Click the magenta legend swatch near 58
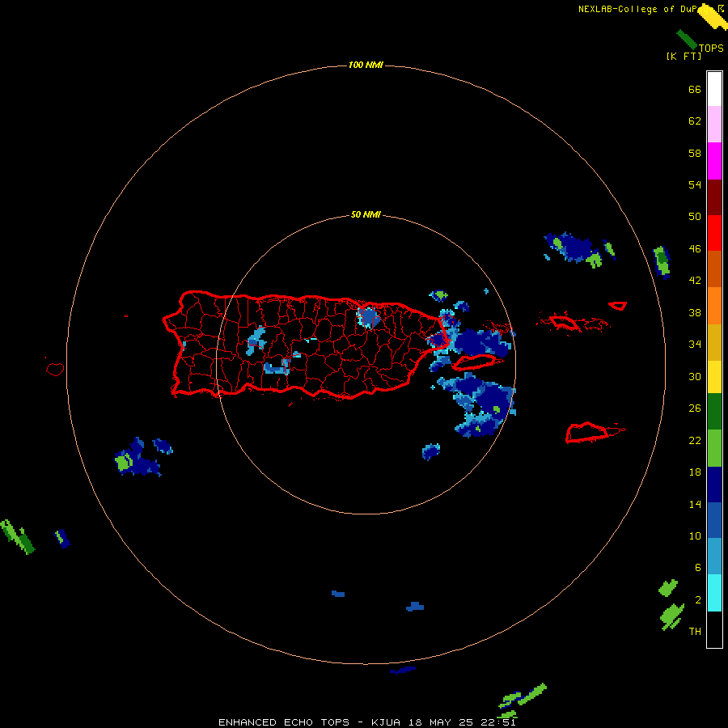 pos(714,161)
